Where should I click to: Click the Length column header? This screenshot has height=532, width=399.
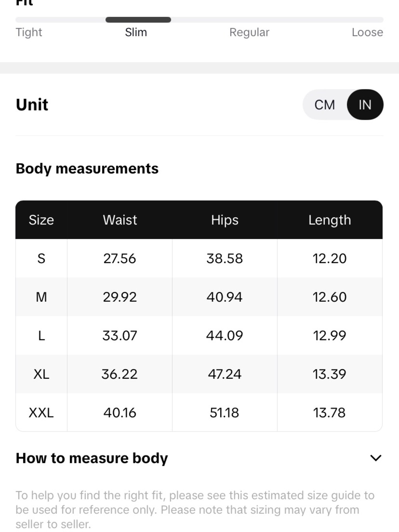[x=330, y=220]
